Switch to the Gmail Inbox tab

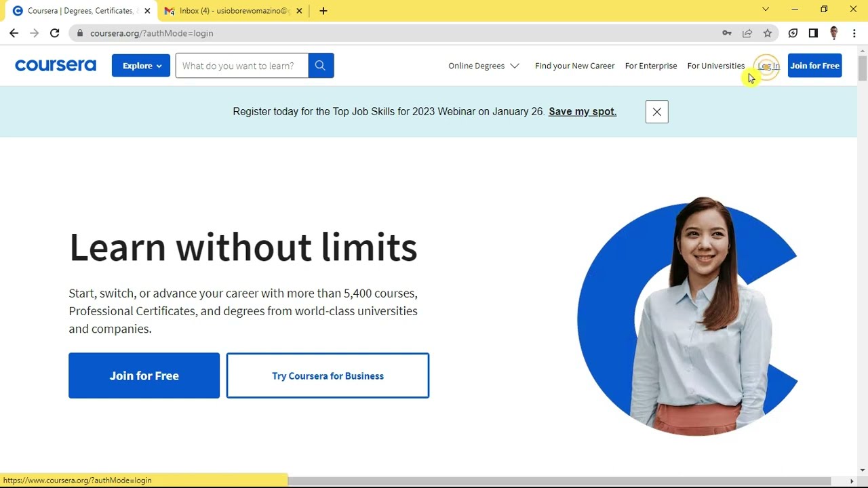tap(233, 11)
